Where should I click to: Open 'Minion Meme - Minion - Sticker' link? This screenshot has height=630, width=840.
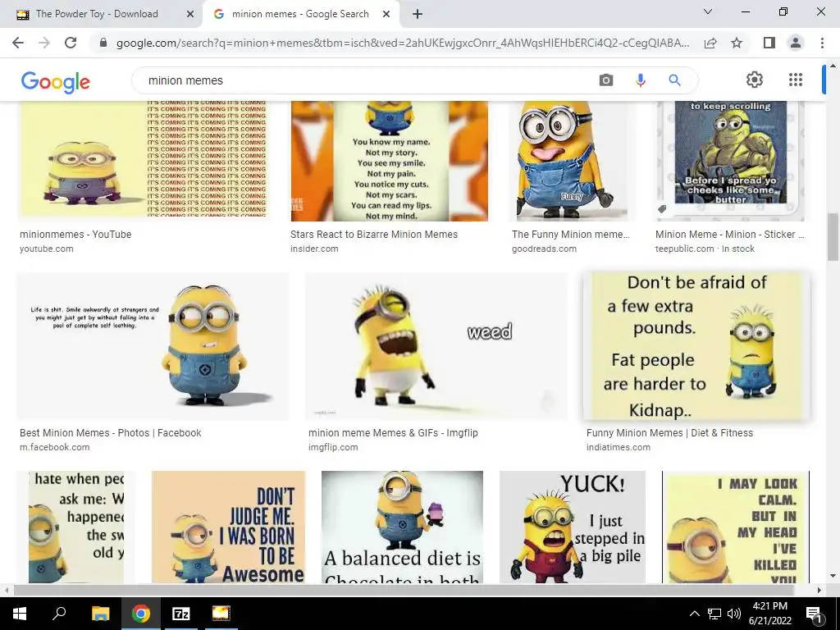729,234
